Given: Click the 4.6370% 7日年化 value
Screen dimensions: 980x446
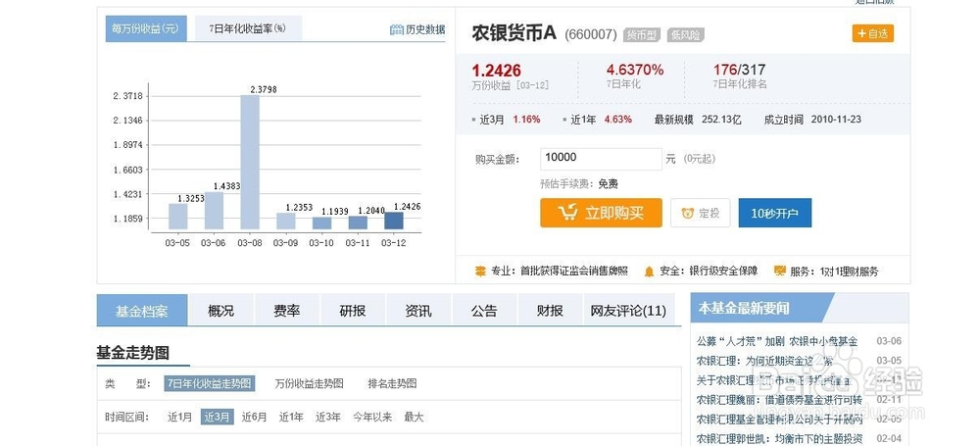Looking at the screenshot, I should coord(635,70).
